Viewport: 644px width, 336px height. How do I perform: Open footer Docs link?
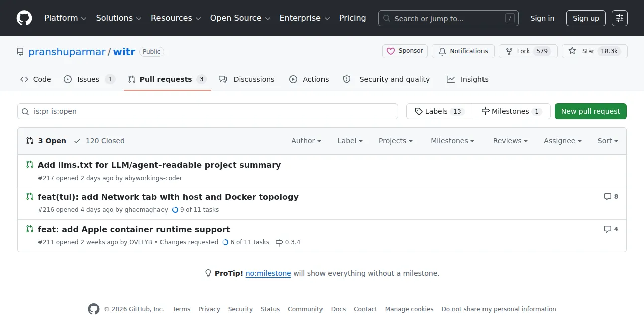click(339, 309)
